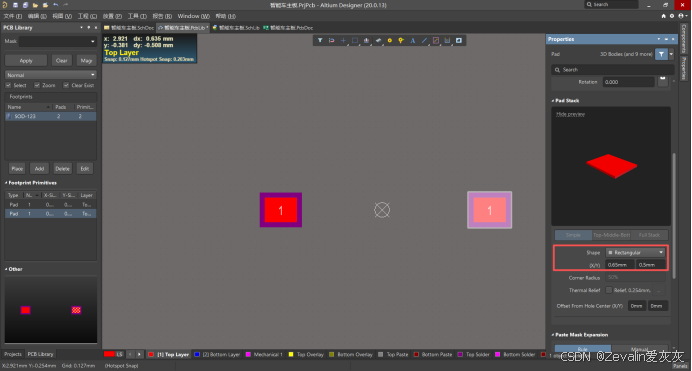Click the Hide preview link
Screen dimensions: 692x371
[570, 114]
